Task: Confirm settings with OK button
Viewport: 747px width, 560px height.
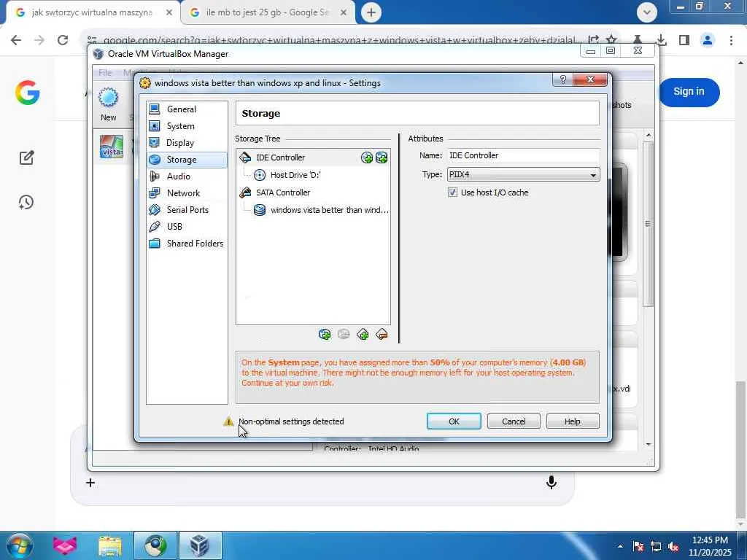Action: coord(454,421)
